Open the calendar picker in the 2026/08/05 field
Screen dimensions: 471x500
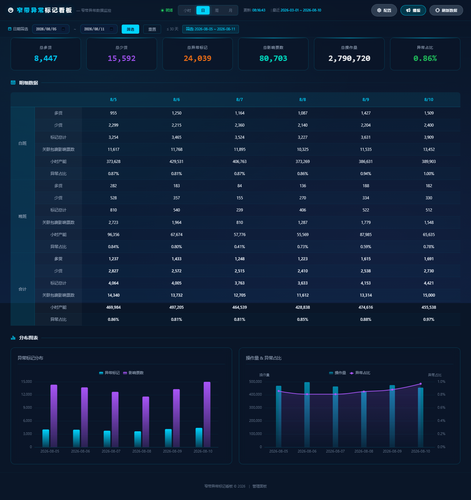pyautogui.click(x=63, y=29)
